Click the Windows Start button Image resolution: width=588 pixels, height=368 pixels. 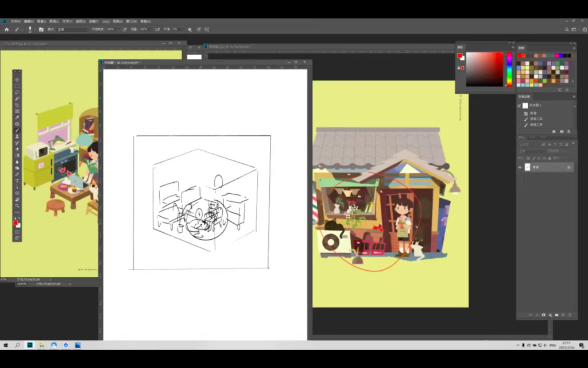click(6, 345)
